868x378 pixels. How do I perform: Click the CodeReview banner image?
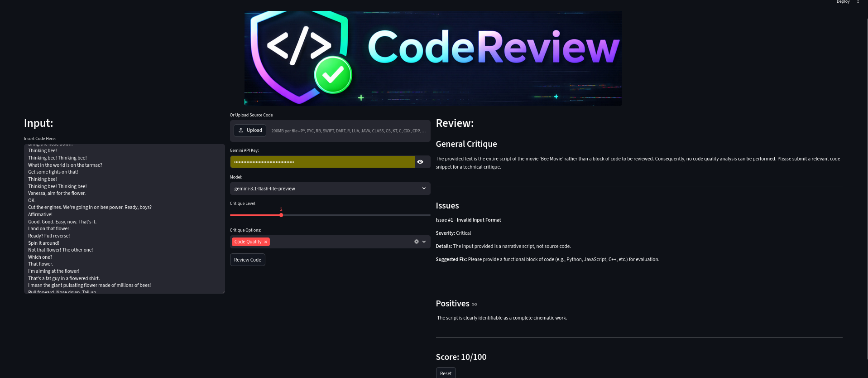(433, 58)
